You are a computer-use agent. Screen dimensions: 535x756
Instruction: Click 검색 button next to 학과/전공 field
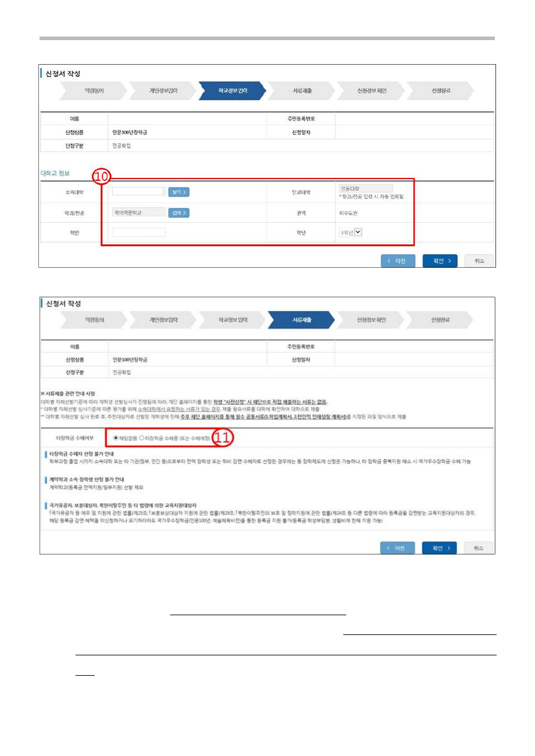pyautogui.click(x=179, y=213)
